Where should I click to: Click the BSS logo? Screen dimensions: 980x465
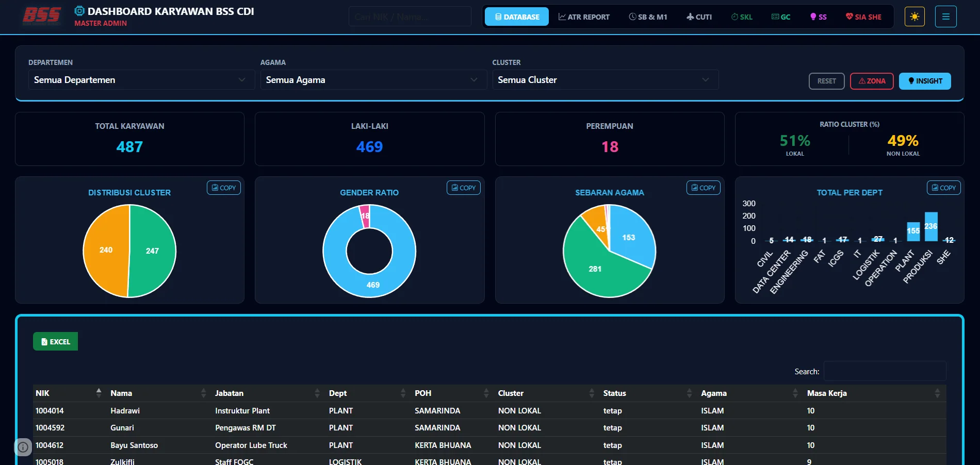42,16
